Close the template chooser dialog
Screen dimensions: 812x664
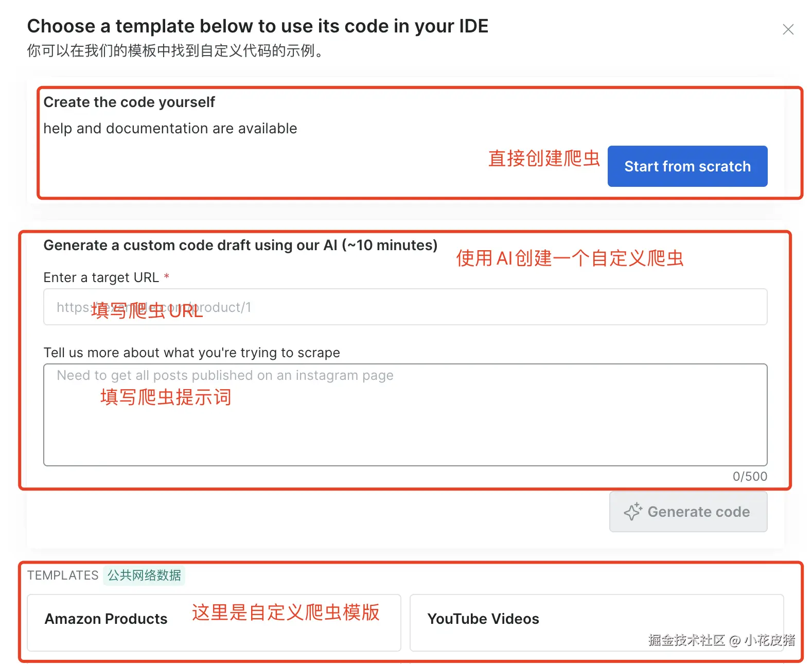(788, 29)
